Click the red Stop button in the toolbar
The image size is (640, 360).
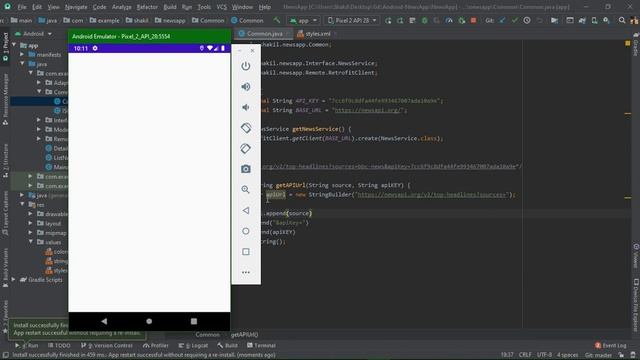(473, 20)
